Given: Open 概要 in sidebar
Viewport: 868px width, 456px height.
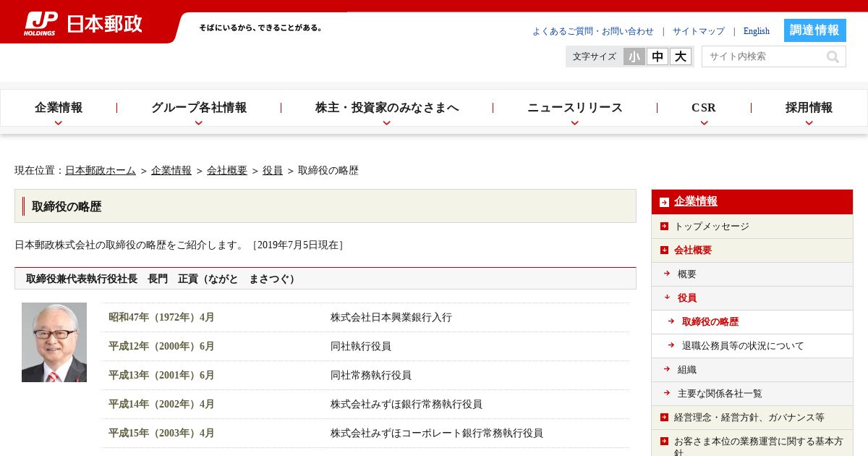Looking at the screenshot, I should pos(687,274).
